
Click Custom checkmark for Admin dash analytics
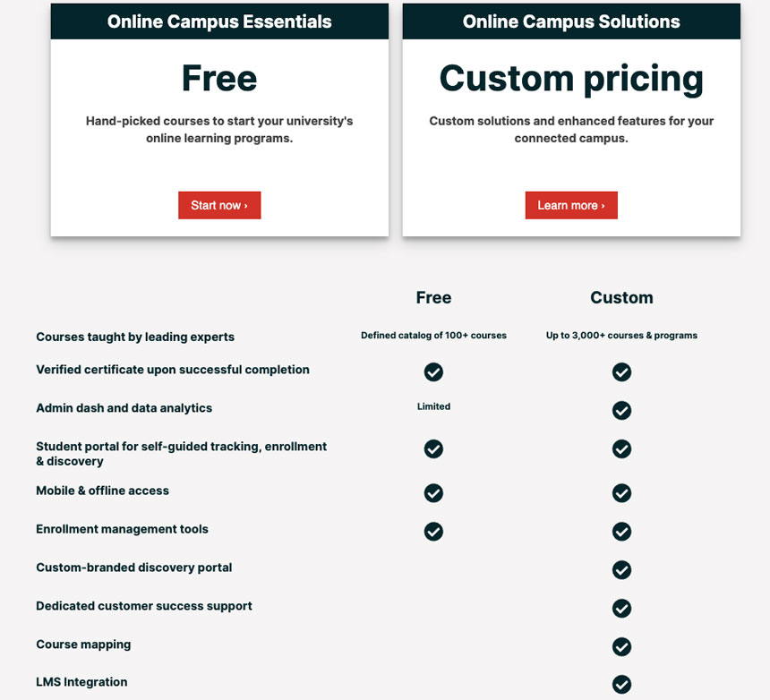(x=621, y=410)
